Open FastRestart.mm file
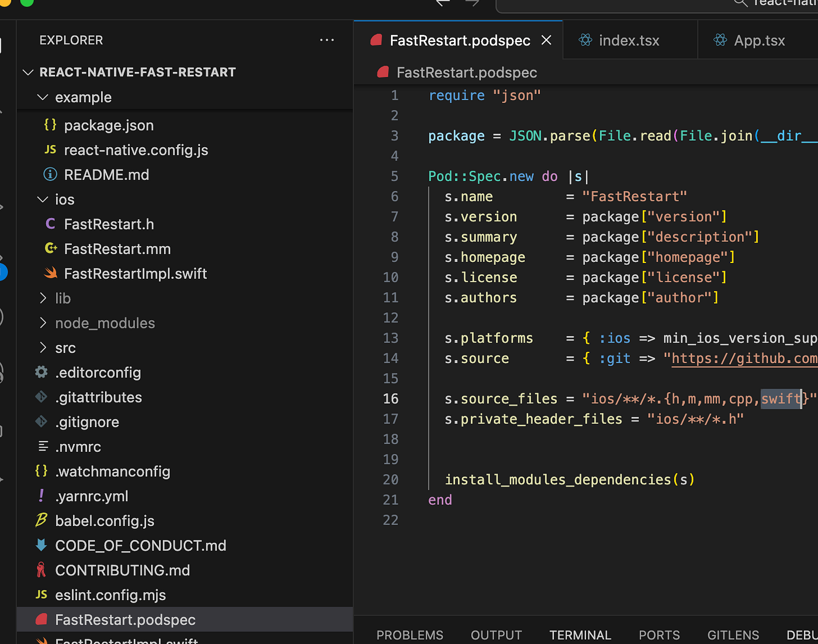This screenshot has width=818, height=644. click(184, 249)
